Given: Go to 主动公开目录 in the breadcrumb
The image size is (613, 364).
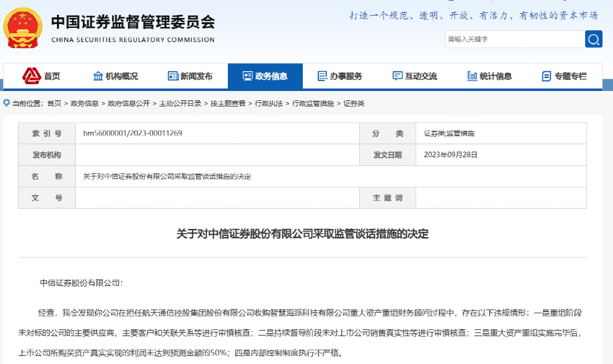Looking at the screenshot, I should point(180,103).
